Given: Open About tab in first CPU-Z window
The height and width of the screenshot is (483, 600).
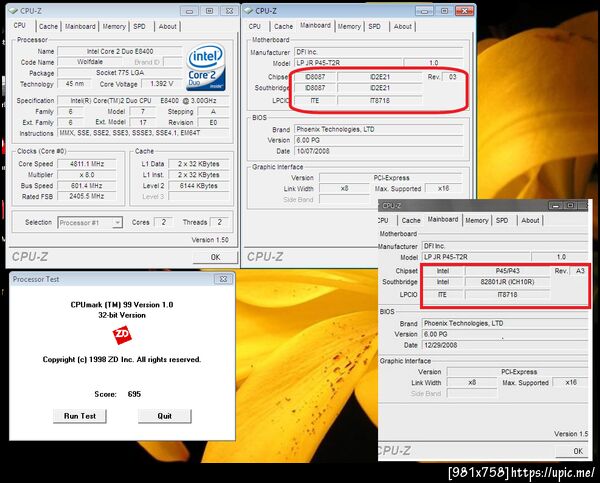Looking at the screenshot, I should (x=168, y=26).
